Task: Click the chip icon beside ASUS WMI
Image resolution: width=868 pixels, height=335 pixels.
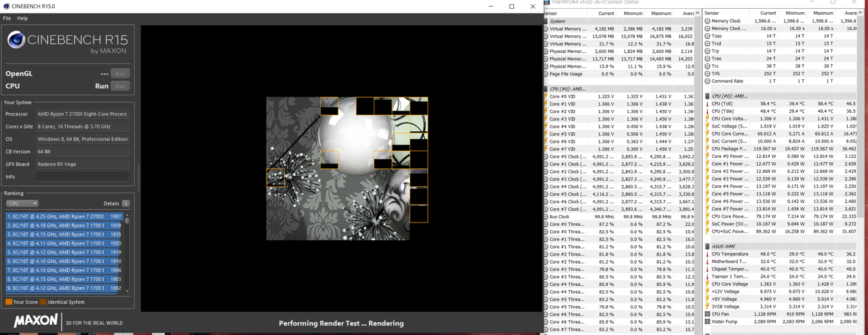Action: 707,246
